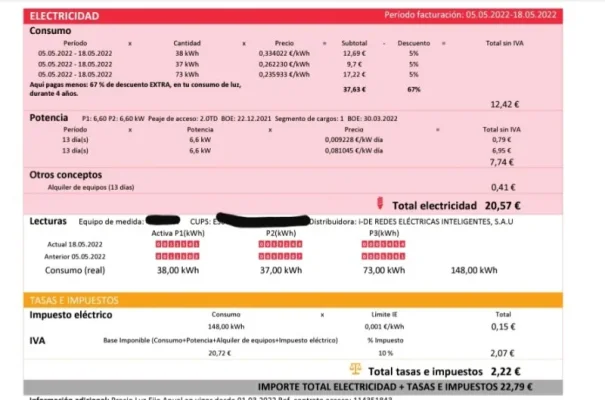The image size is (605, 400).
Task: Click the 'Anterior 05.05.2022' row label
Action: click(75, 257)
